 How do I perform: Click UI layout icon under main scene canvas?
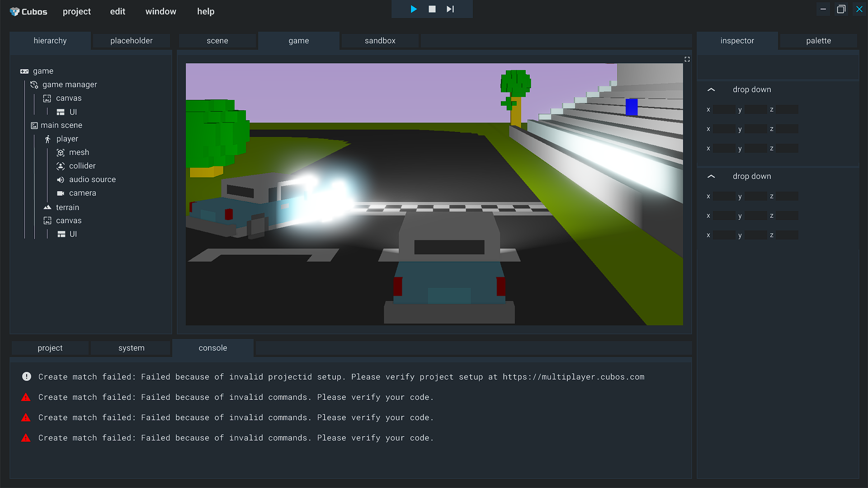tap(61, 234)
